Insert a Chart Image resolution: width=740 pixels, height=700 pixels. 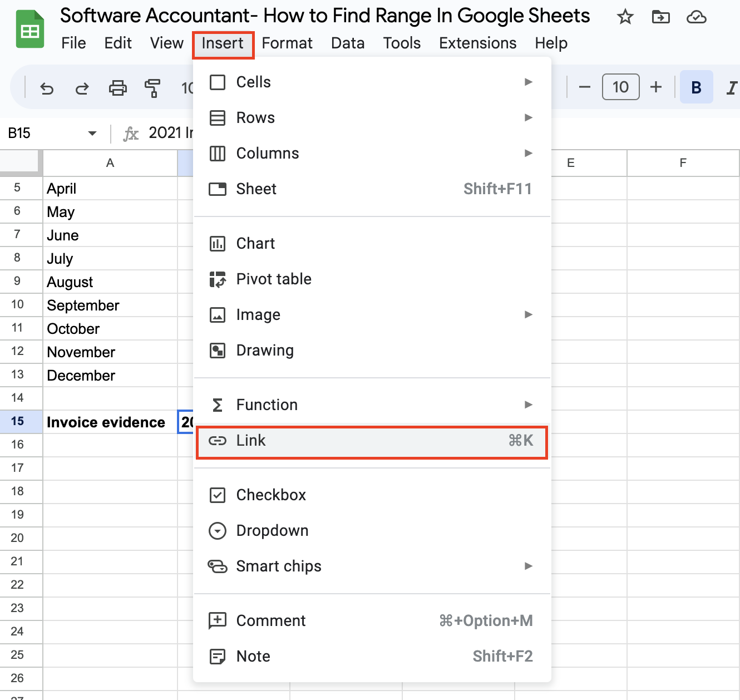tap(372, 244)
